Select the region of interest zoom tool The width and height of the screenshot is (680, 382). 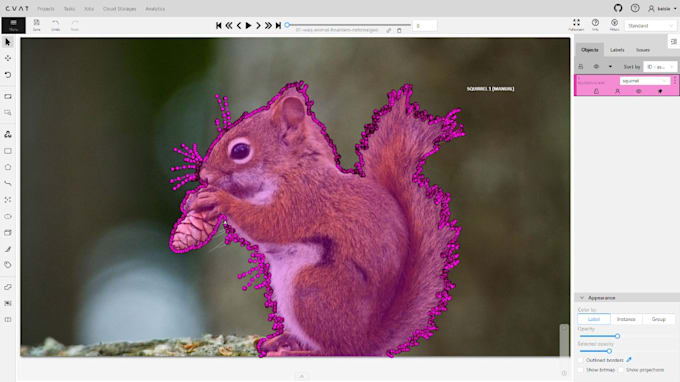click(x=8, y=113)
